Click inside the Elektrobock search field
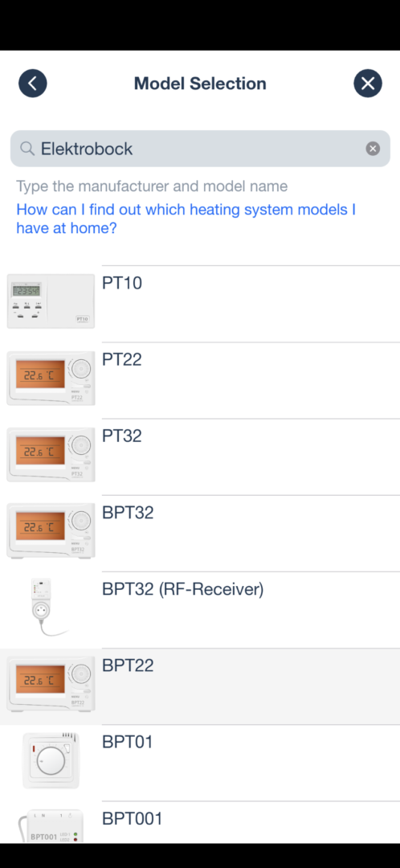 [200, 149]
